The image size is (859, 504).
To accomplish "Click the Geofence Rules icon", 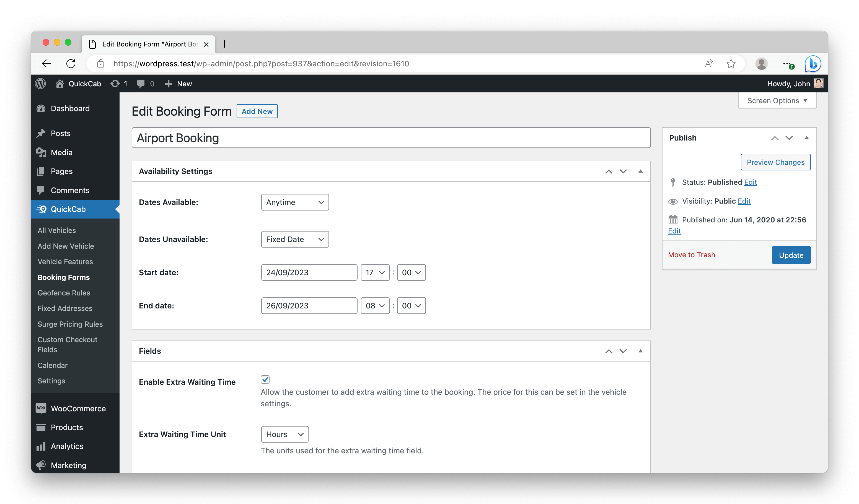I will (x=64, y=292).
